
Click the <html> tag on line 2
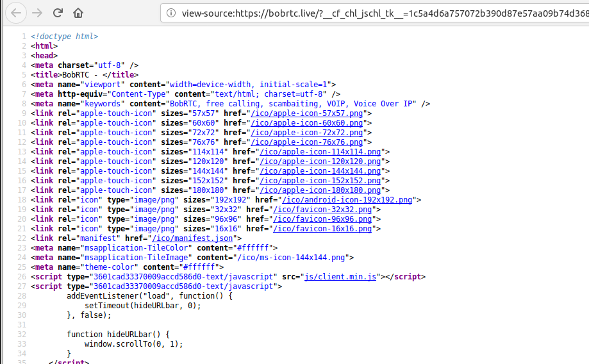[44, 46]
